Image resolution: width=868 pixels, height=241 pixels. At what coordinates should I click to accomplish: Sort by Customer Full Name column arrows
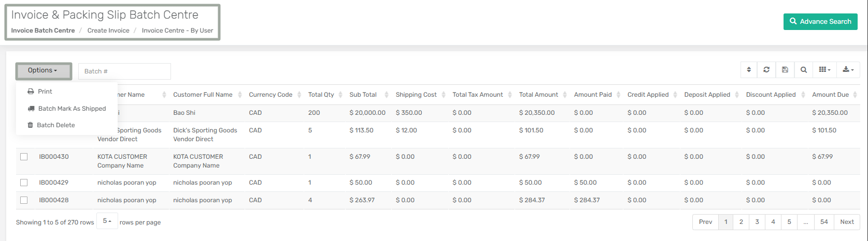[x=239, y=95]
